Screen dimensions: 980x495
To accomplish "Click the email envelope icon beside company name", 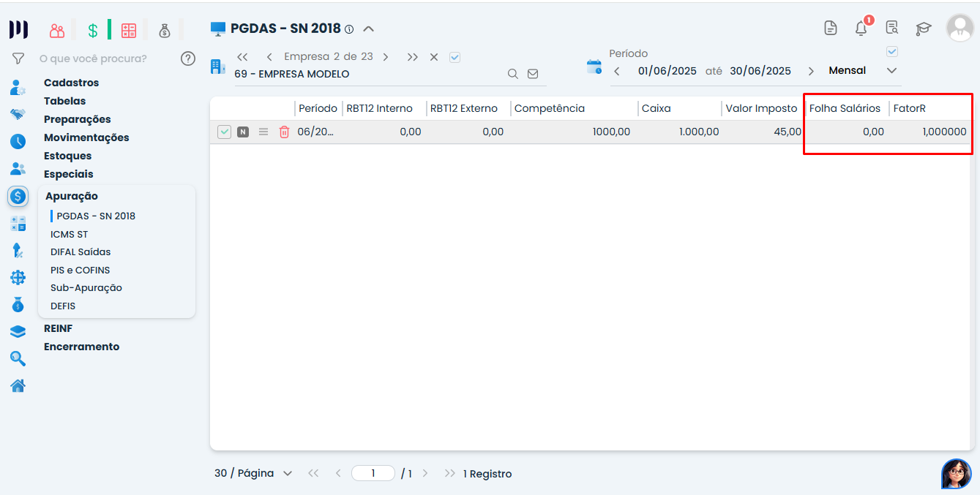I will pos(533,74).
